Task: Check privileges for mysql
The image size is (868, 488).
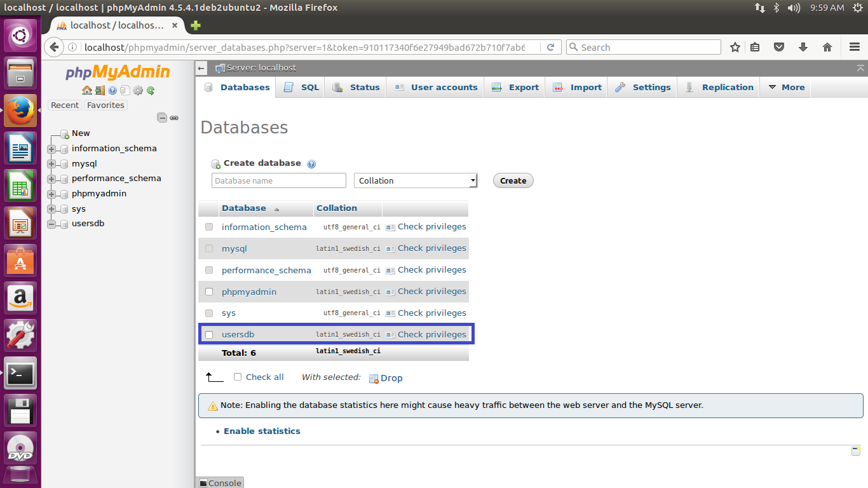Action: [426, 248]
